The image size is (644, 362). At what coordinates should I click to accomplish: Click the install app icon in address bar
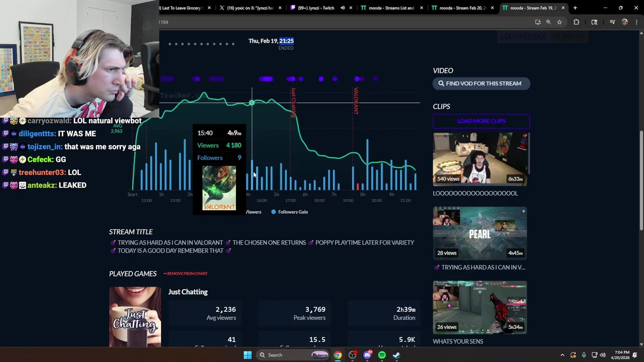click(538, 22)
